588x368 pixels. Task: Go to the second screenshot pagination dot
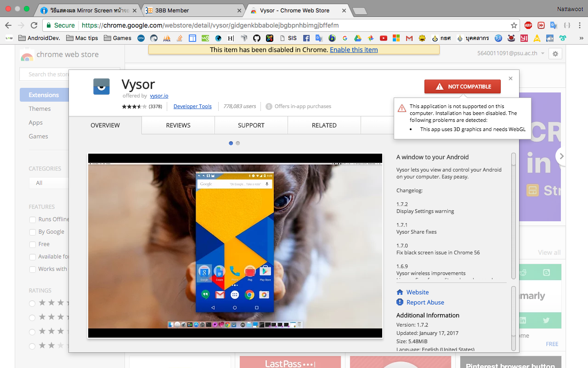pyautogui.click(x=238, y=143)
